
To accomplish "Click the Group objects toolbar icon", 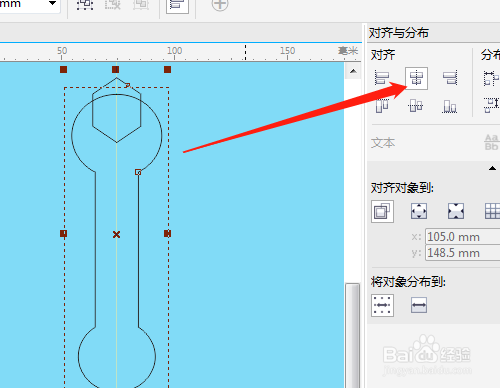I will pos(85,4).
